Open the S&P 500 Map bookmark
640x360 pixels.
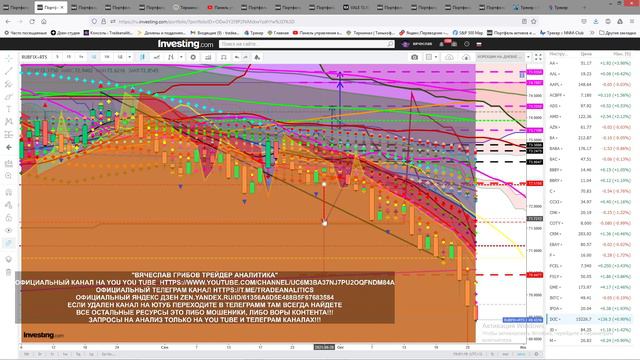click(x=467, y=33)
